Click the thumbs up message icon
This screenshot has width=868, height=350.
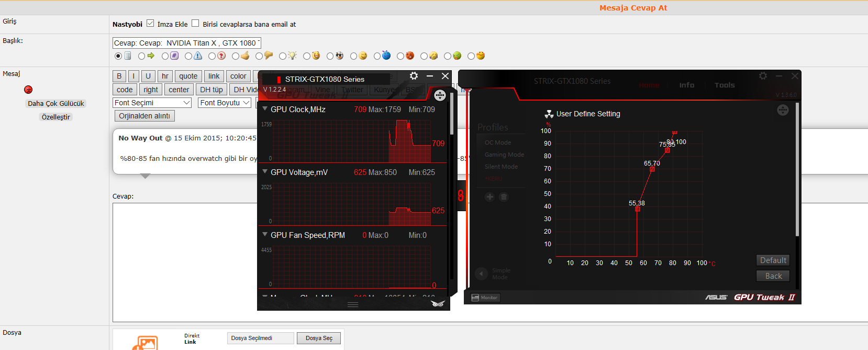pyautogui.click(x=245, y=56)
